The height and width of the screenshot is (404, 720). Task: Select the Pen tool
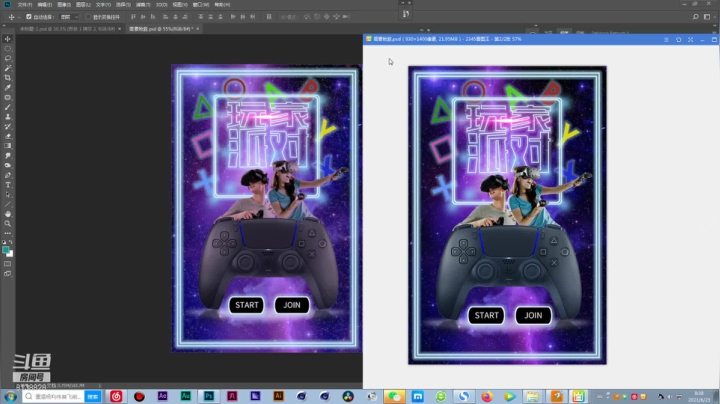coord(8,175)
